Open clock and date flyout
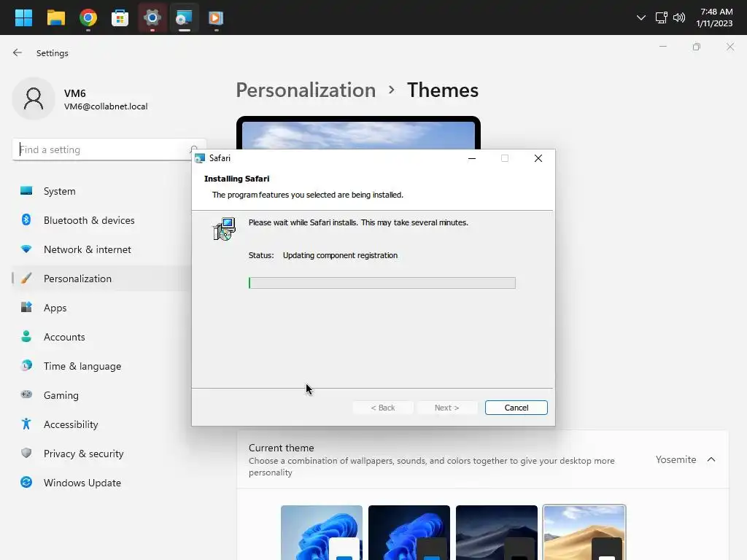 (x=716, y=17)
